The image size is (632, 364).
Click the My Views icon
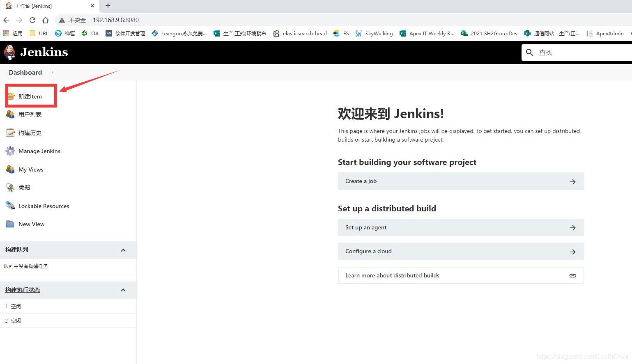tap(10, 169)
